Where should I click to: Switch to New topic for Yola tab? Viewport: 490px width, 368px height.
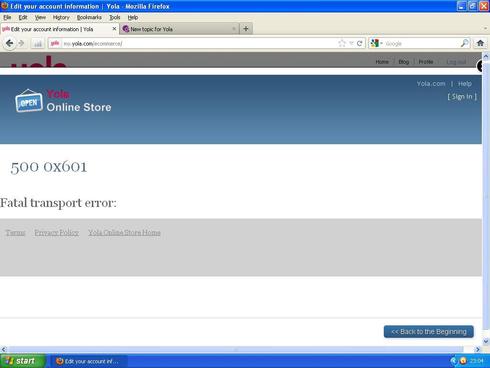coord(179,29)
